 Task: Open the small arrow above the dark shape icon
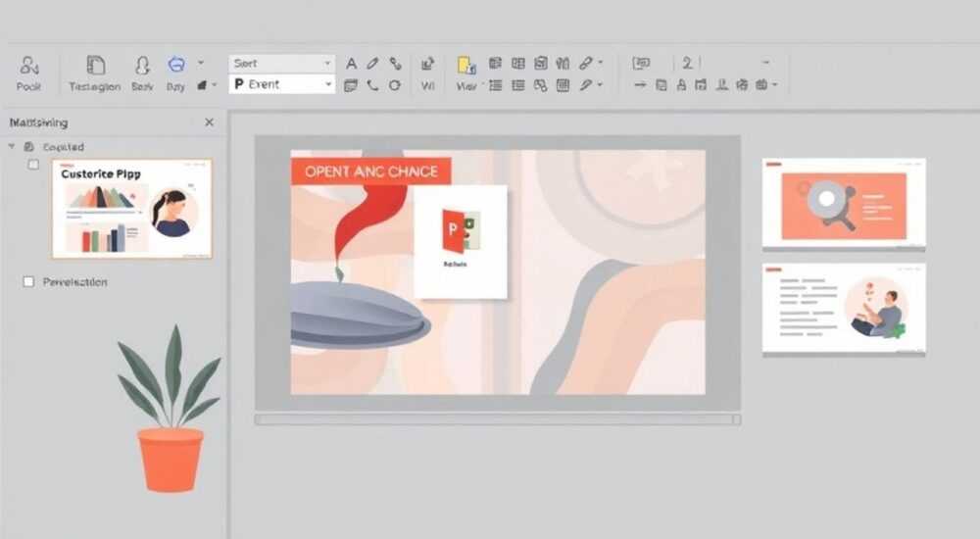click(x=201, y=63)
